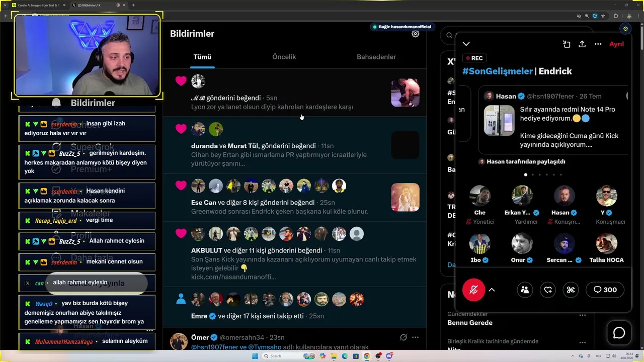Screen dimensions: 644x362
Task: Open more options on Ömer's post
Action: point(415,337)
